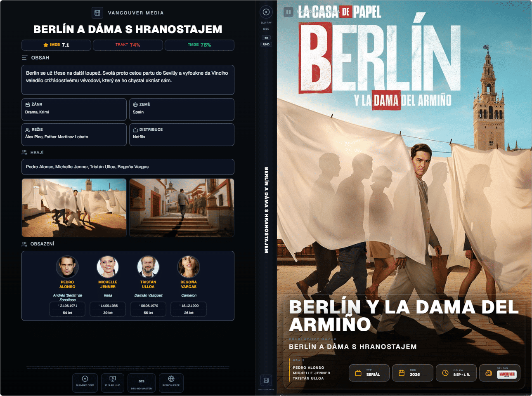
Task: Click the film icon at front cover top-left
Action: [288, 12]
